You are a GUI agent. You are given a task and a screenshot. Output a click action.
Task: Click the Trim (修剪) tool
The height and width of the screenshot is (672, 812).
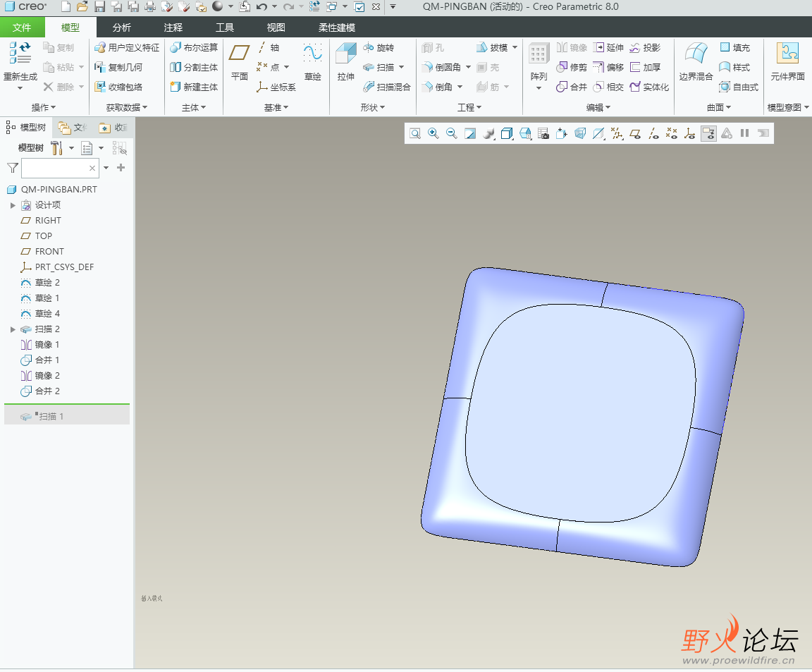coord(572,68)
